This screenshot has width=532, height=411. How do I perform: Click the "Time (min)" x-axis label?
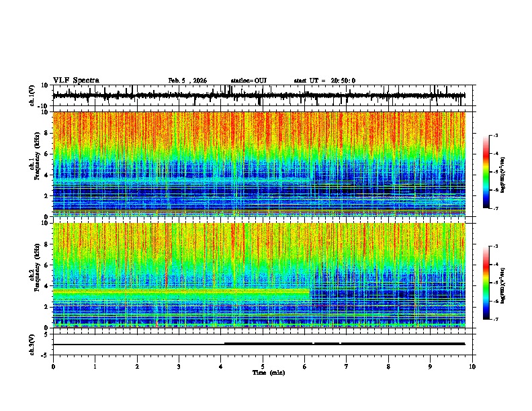click(269, 373)
